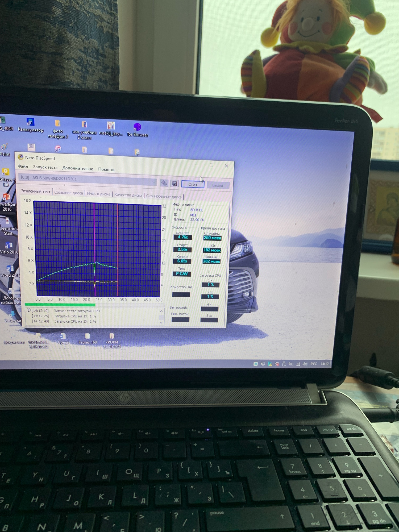
Task: Click the average speed value 4.76x
Action: point(183,237)
